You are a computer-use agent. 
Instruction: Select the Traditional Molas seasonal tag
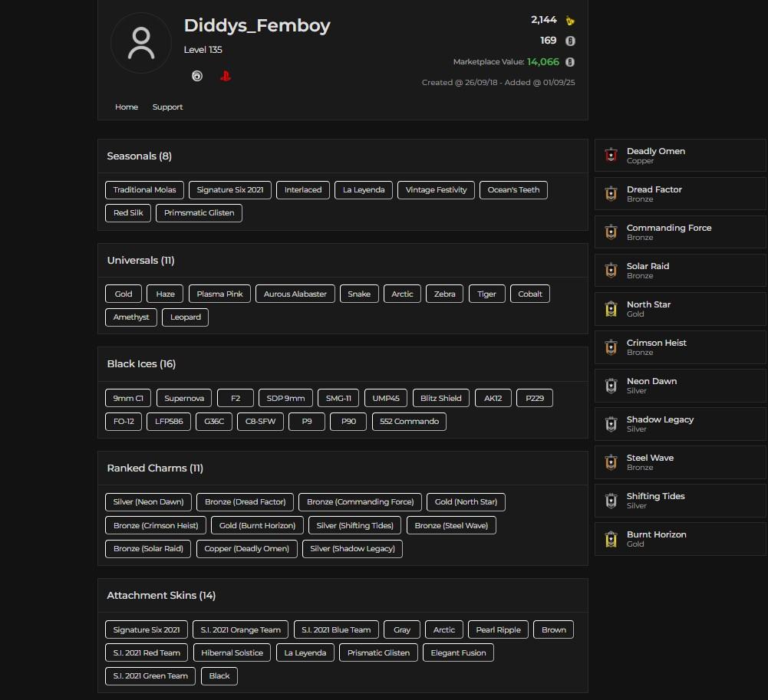tap(144, 190)
